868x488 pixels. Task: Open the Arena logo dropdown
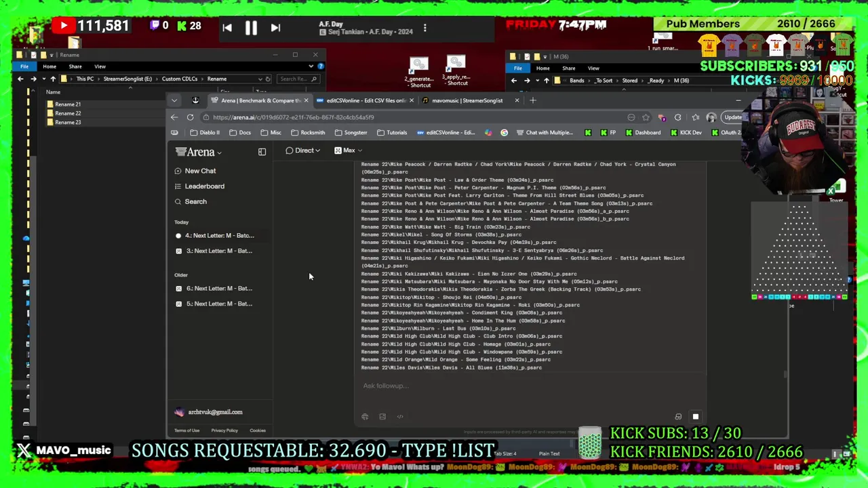199,152
